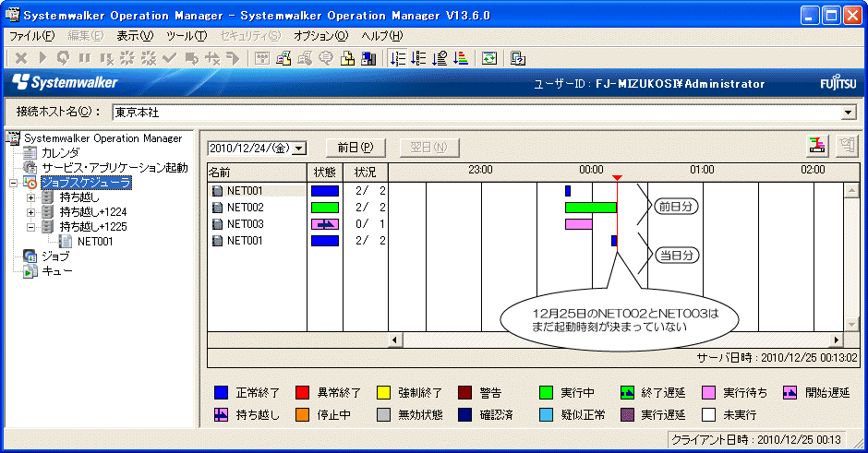
Task: Click the ジョブ icon in tree
Action: click(x=30, y=256)
